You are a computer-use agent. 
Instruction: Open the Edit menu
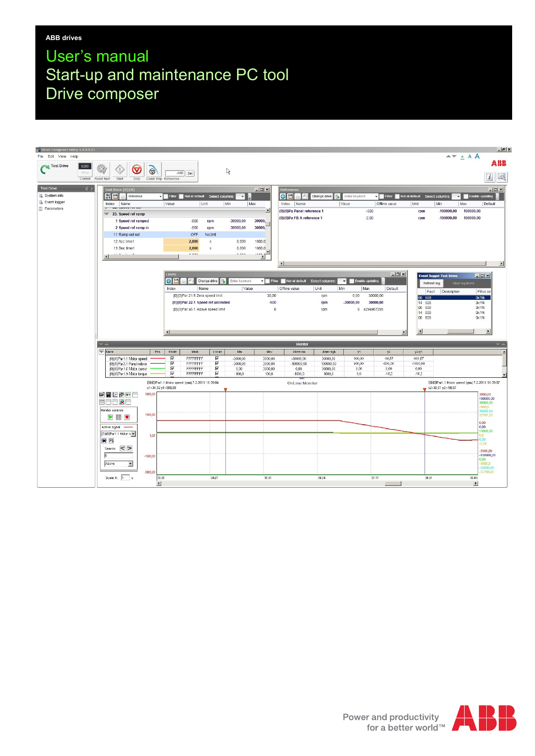(51, 157)
